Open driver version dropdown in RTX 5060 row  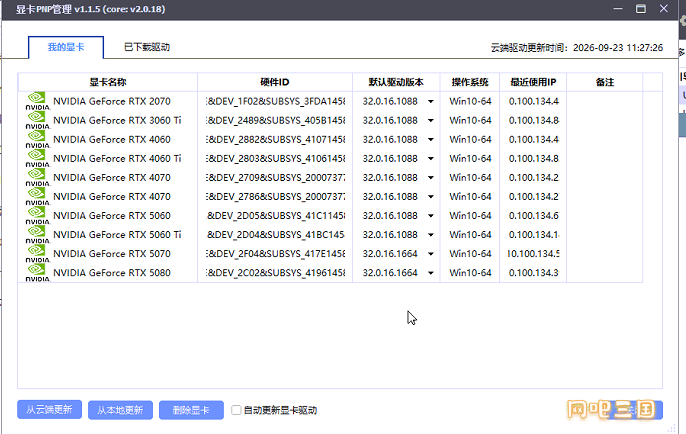pyautogui.click(x=430, y=216)
